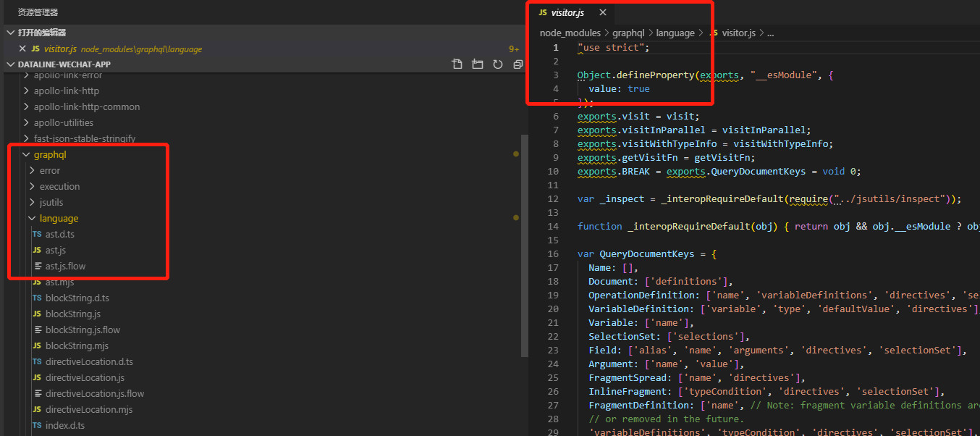The image size is (980, 436).
Task: Click the New File icon in explorer header
Action: 457,64
